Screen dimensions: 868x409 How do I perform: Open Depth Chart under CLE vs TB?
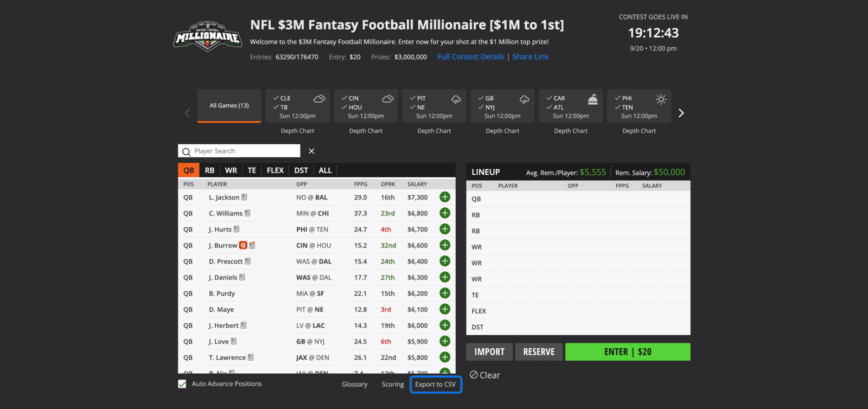(297, 131)
